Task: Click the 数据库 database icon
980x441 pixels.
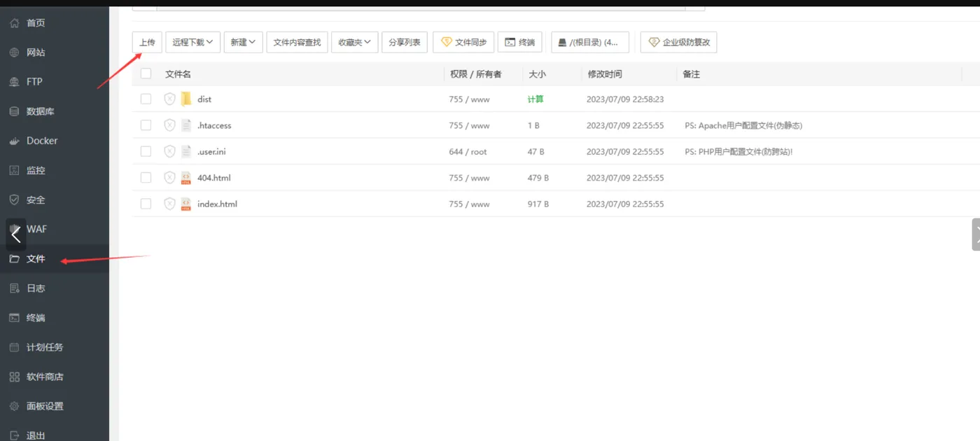Action: [15, 111]
